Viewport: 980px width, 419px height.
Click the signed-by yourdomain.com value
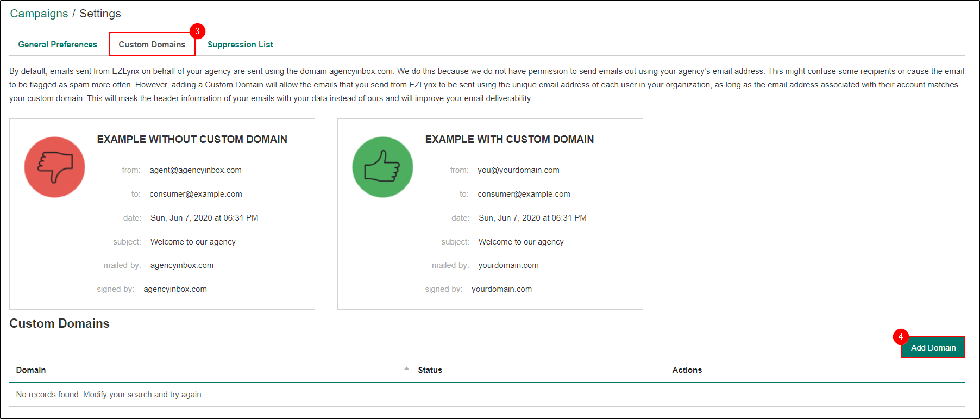[x=501, y=289]
